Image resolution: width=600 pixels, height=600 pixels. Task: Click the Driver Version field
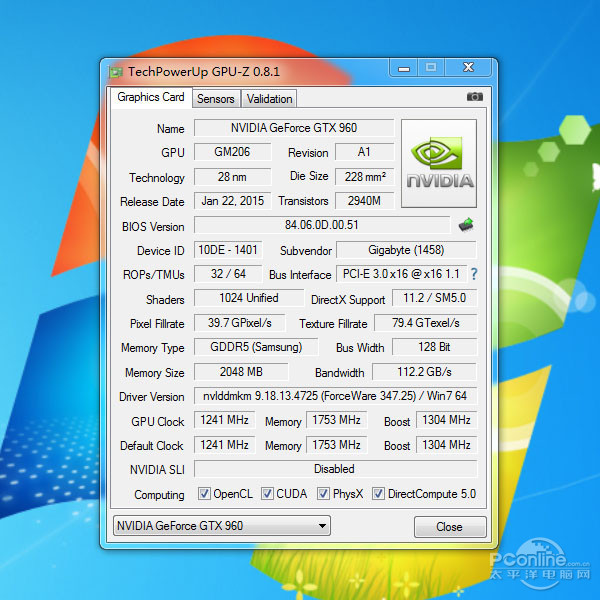[x=335, y=396]
